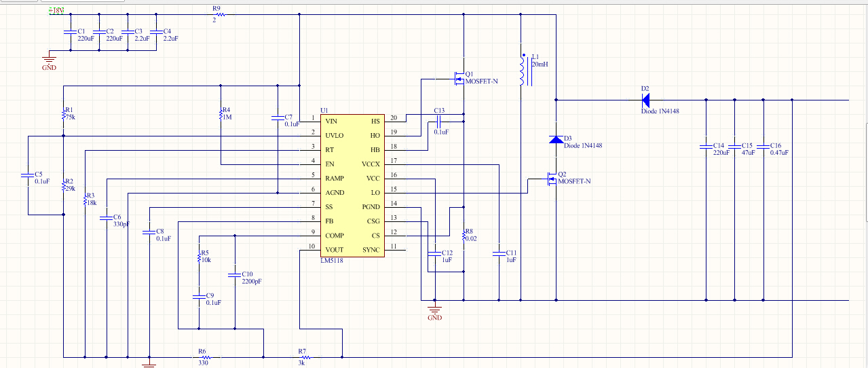The image size is (868, 368).
Task: Click the VOUT pin label on U1
Action: [x=335, y=250]
